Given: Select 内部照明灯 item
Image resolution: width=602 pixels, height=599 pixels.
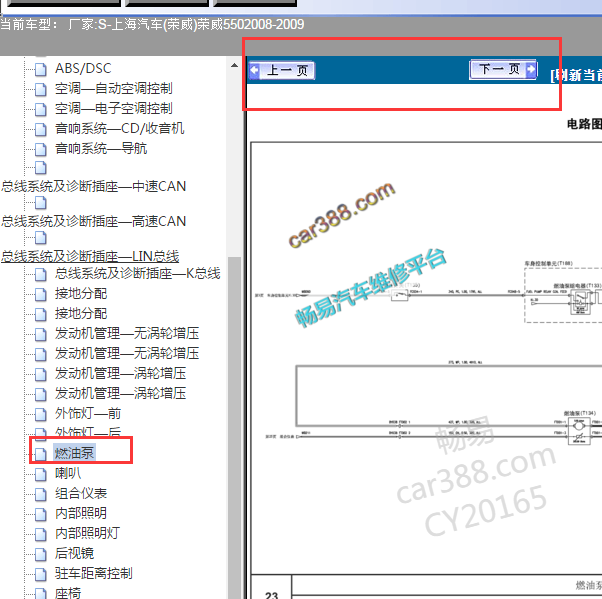Looking at the screenshot, I should coord(88,533).
